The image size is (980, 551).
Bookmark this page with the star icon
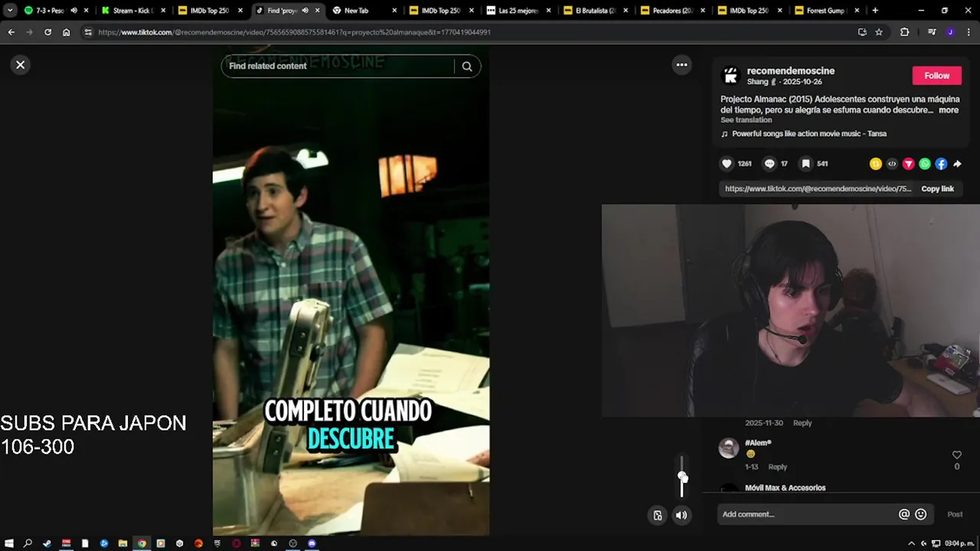(879, 32)
